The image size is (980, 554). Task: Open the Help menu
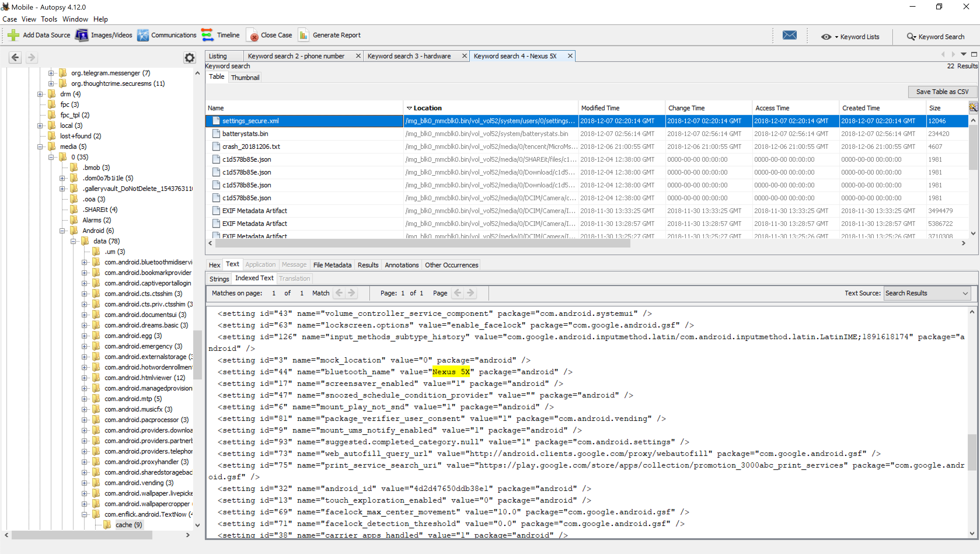(100, 19)
